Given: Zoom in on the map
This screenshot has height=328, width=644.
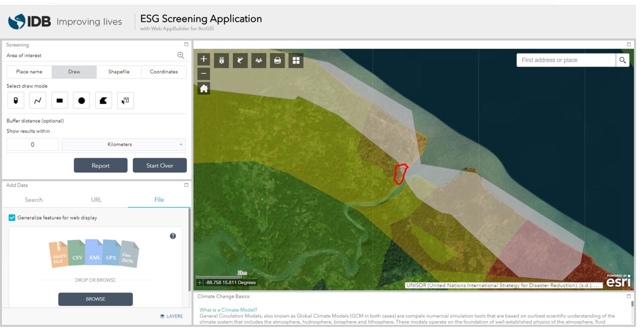Looking at the screenshot, I should [x=204, y=59].
